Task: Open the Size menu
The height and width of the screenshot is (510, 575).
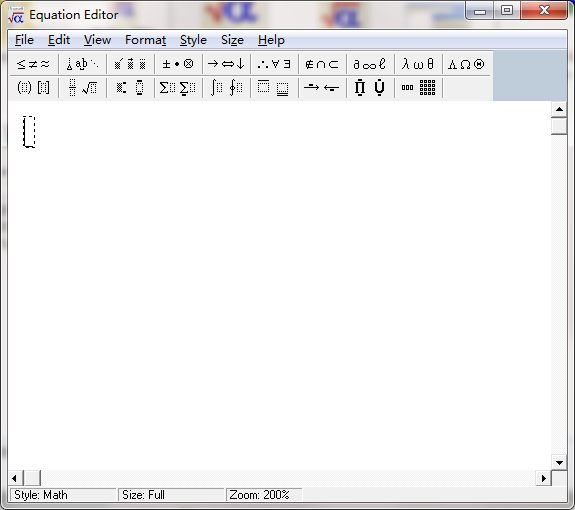Action: (x=232, y=40)
